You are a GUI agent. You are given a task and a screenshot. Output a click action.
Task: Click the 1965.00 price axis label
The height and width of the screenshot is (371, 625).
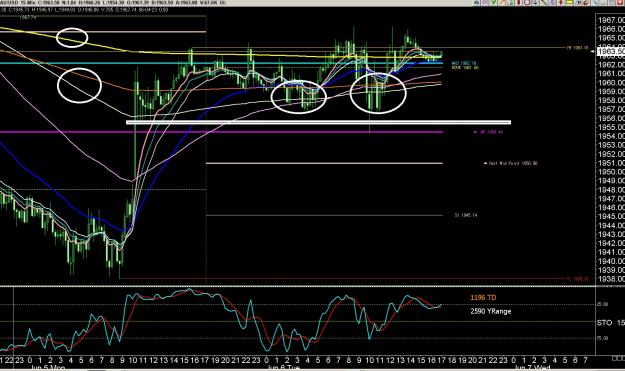[x=611, y=38]
